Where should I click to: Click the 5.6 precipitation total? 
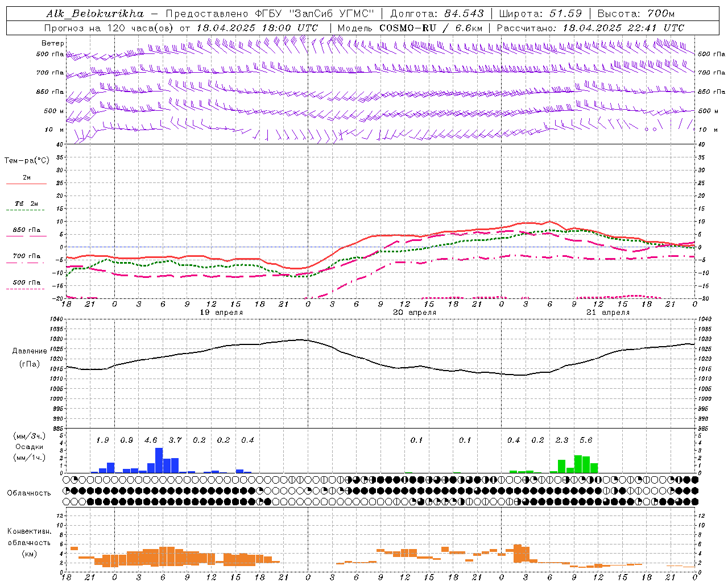pyautogui.click(x=586, y=440)
